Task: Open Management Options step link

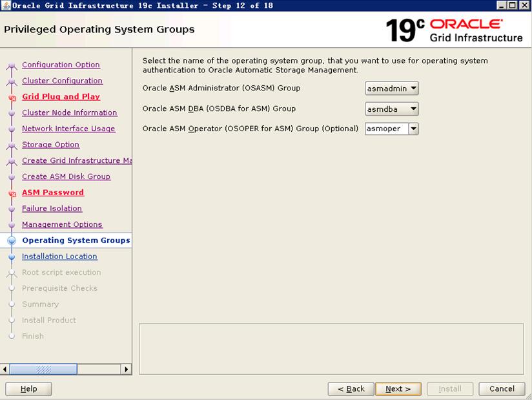Action: pyautogui.click(x=62, y=224)
